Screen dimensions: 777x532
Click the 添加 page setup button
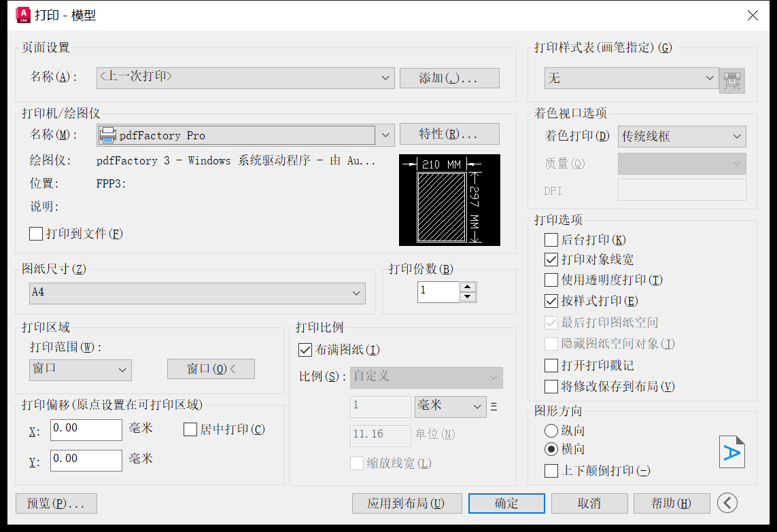pyautogui.click(x=449, y=77)
